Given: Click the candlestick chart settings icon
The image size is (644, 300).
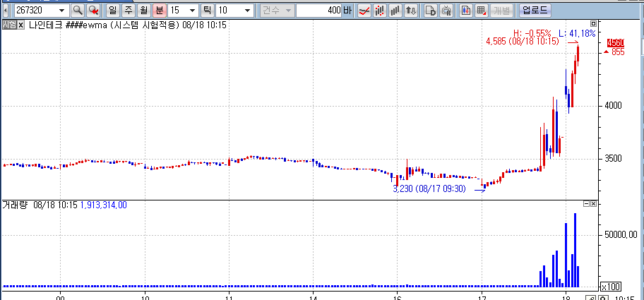Looking at the screenshot, I should [465, 11].
